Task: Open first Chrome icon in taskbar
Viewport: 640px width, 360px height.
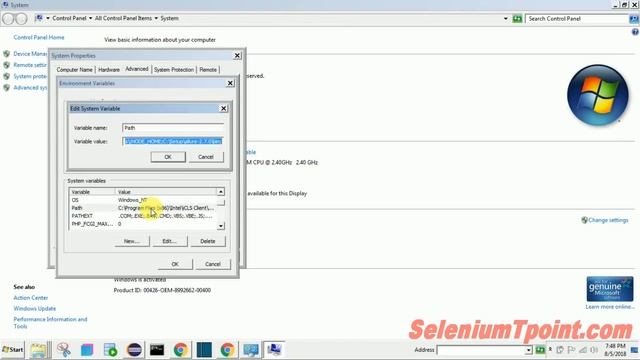Action: [180, 350]
